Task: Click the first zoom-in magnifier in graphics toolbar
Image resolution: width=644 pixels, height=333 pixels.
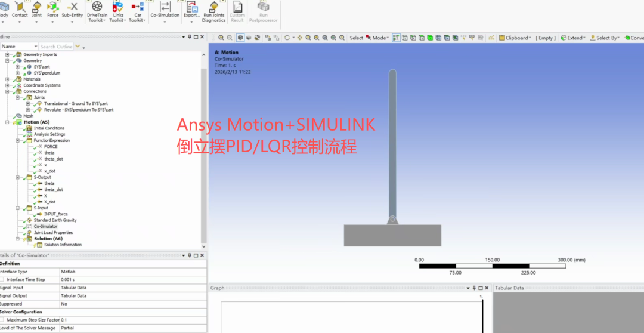Action: click(x=221, y=38)
